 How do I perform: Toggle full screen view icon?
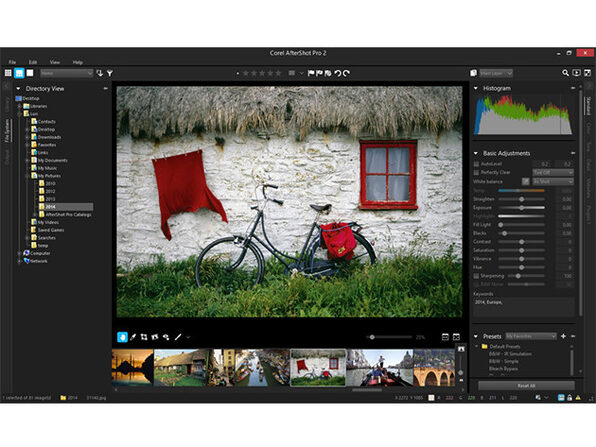[587, 73]
